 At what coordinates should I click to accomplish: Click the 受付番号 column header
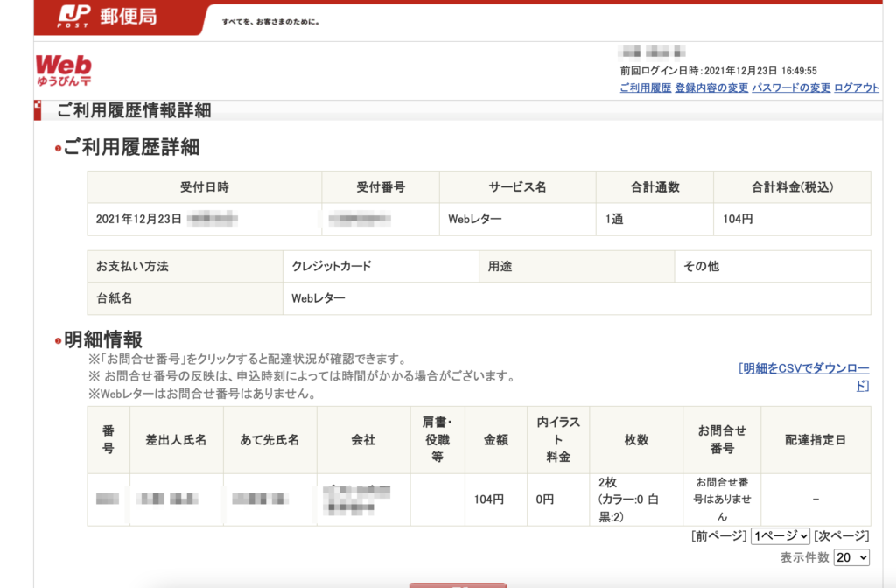380,187
